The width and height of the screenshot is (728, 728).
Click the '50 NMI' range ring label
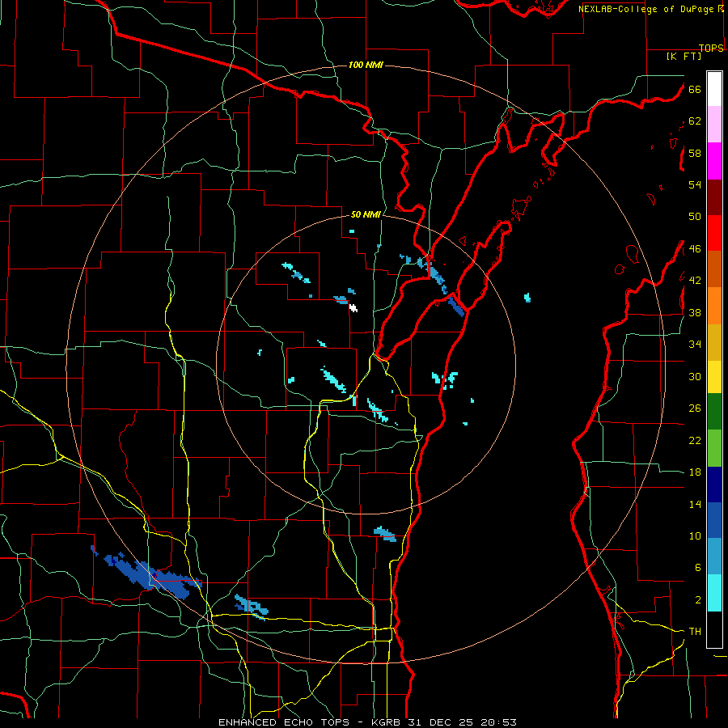[366, 214]
